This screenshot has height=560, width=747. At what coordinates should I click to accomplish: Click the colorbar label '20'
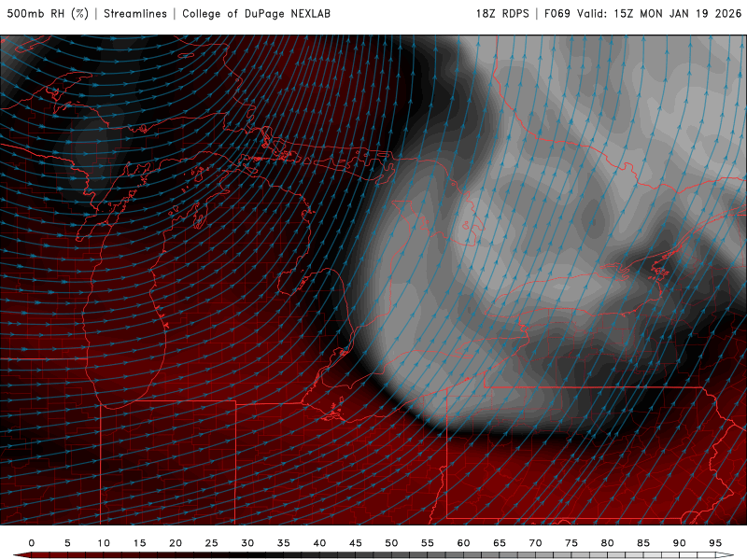(x=176, y=543)
